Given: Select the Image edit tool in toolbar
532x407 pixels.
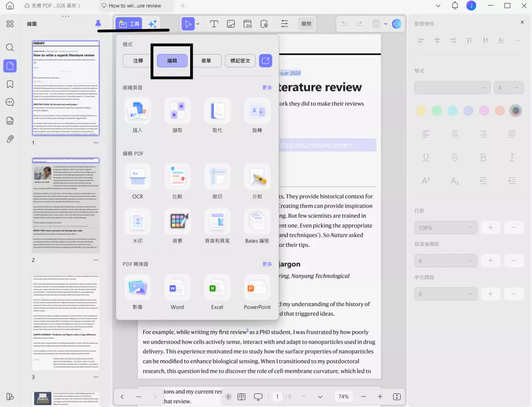Looking at the screenshot, I should click(x=231, y=24).
